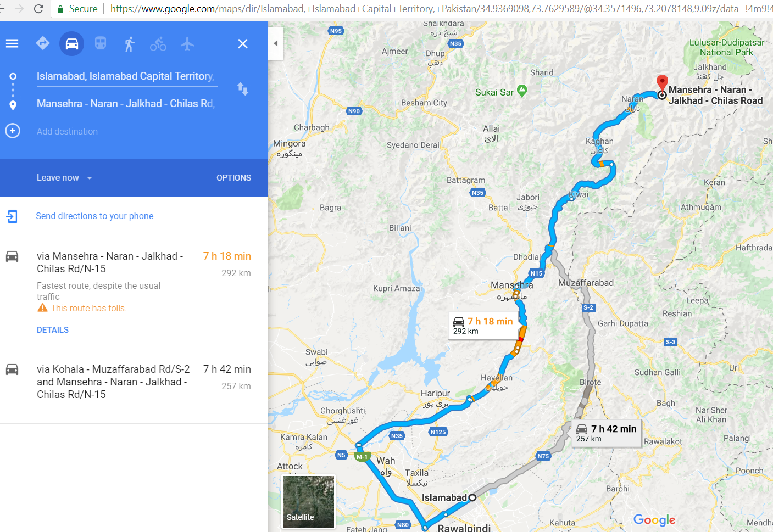Viewport: 773px width, 532px height.
Task: Reload the browser page
Action: pyautogui.click(x=38, y=9)
